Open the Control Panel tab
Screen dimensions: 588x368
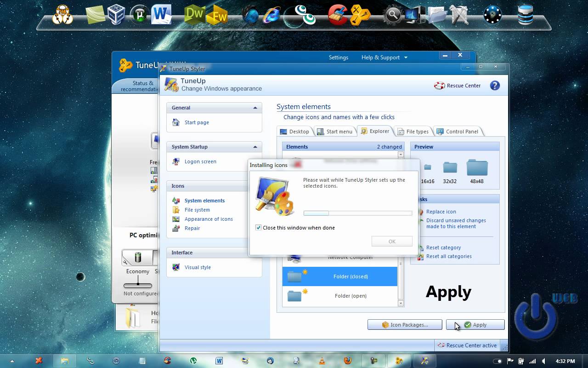click(458, 132)
